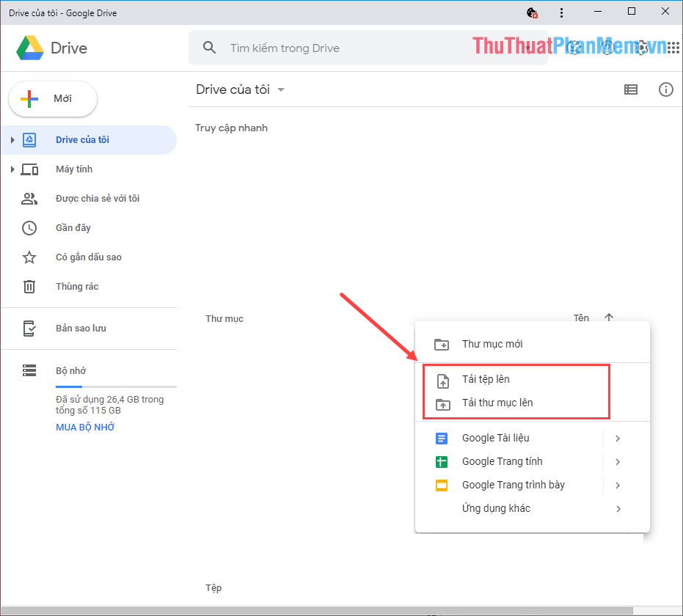This screenshot has height=616, width=683.
Task: Open the Drive của tôi breadcrumb dropdown
Action: [x=281, y=89]
